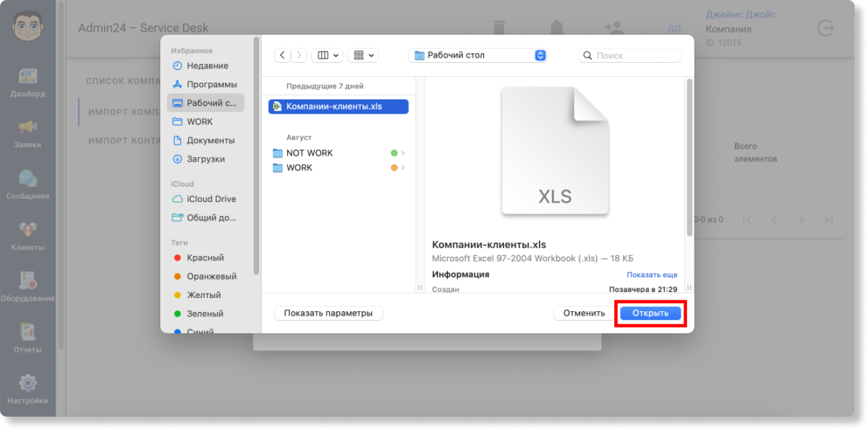Click the preview pane scrollbar

point(689,157)
